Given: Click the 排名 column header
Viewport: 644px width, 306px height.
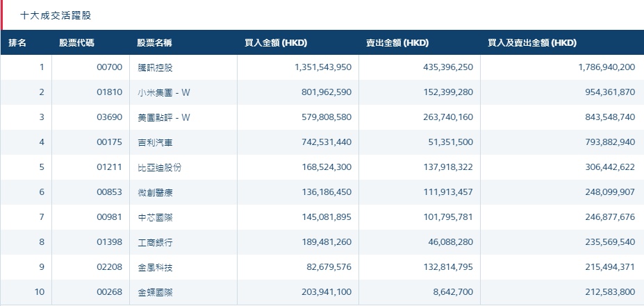Looking at the screenshot, I should [x=17, y=43].
